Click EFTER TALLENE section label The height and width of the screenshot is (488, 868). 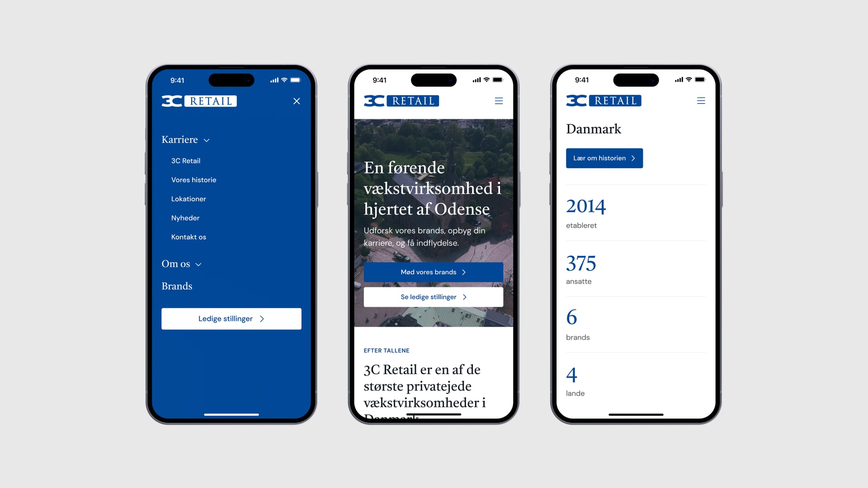tap(387, 350)
